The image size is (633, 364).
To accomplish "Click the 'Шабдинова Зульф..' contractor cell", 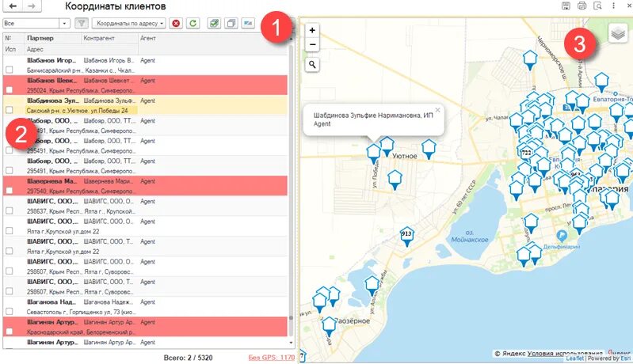I will (109, 100).
